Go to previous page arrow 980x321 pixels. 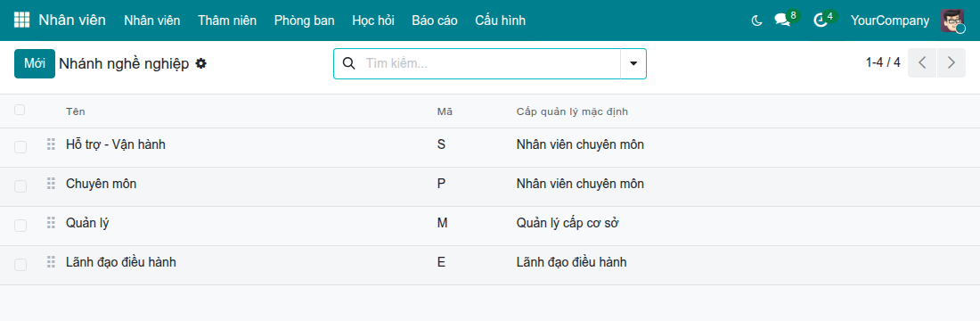922,62
